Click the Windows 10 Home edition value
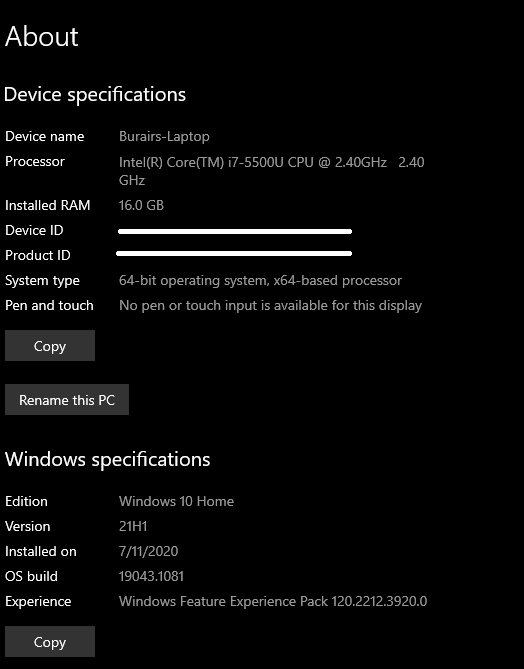 (x=176, y=501)
